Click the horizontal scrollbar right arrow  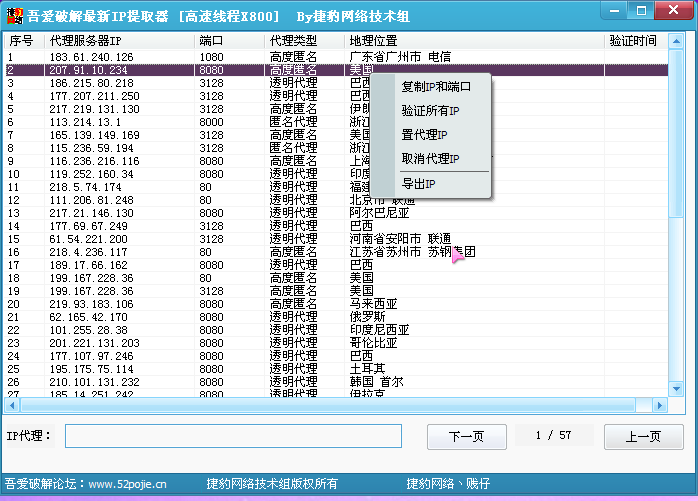click(x=660, y=405)
